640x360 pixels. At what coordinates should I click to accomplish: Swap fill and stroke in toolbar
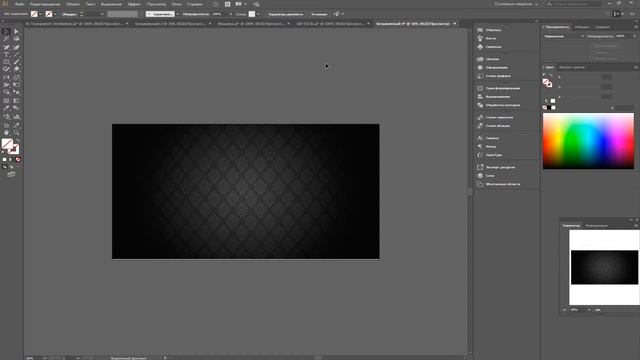pyautogui.click(x=18, y=140)
